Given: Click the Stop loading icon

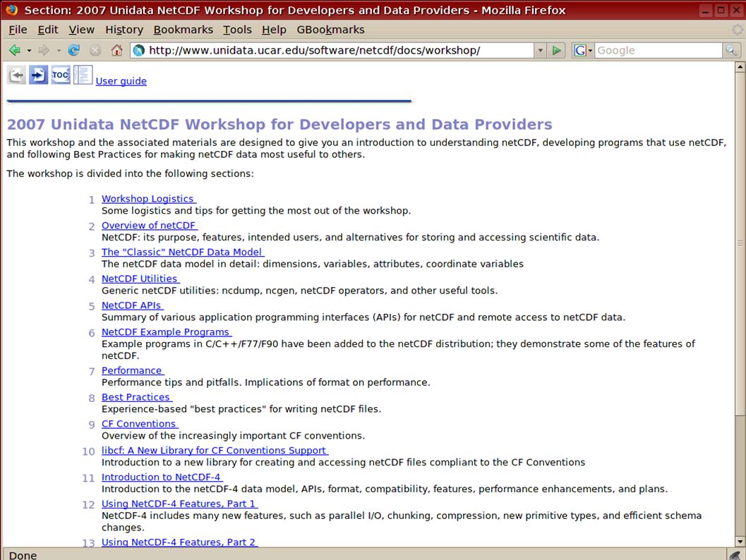Looking at the screenshot, I should (x=95, y=50).
